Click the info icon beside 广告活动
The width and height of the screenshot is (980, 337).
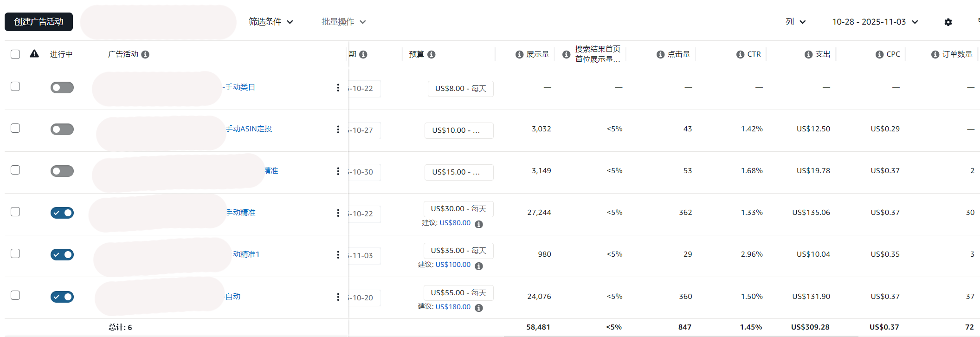pyautogui.click(x=145, y=55)
